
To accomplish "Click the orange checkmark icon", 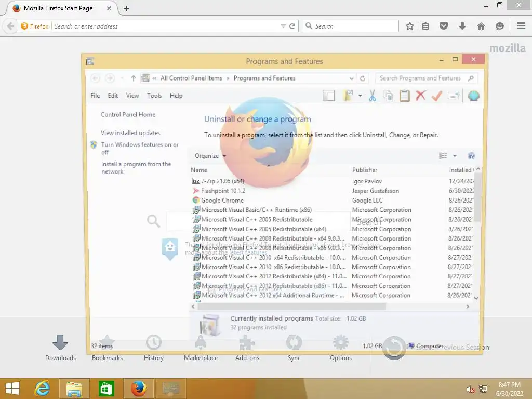I will pos(437,96).
